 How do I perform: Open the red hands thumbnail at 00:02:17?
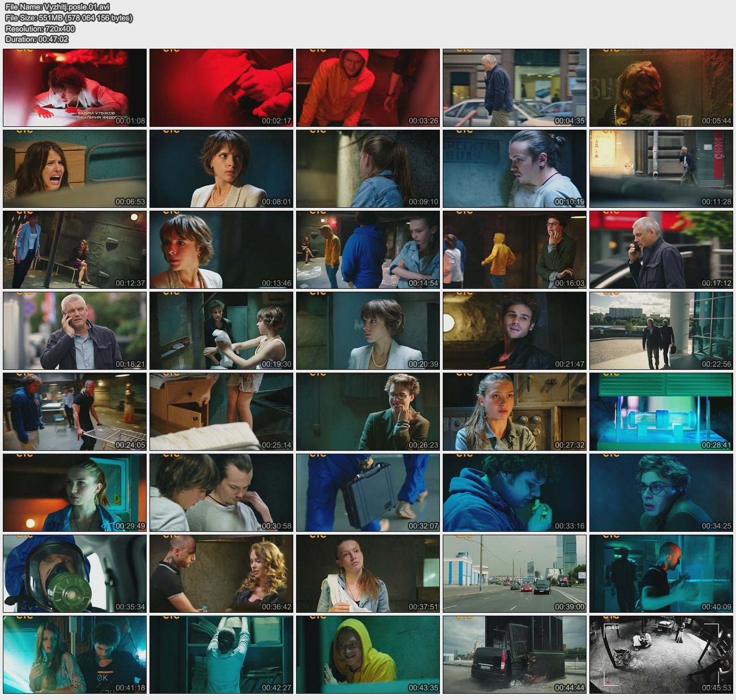tap(221, 88)
